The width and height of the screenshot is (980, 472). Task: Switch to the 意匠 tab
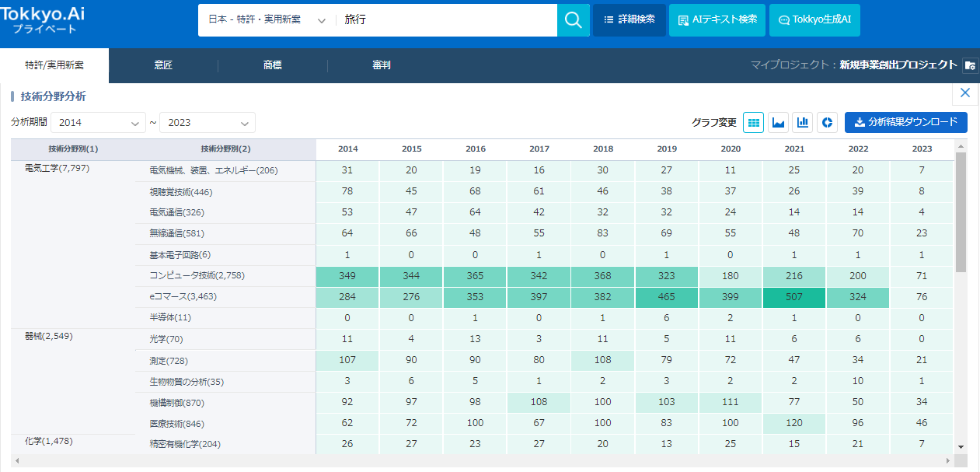coord(163,66)
